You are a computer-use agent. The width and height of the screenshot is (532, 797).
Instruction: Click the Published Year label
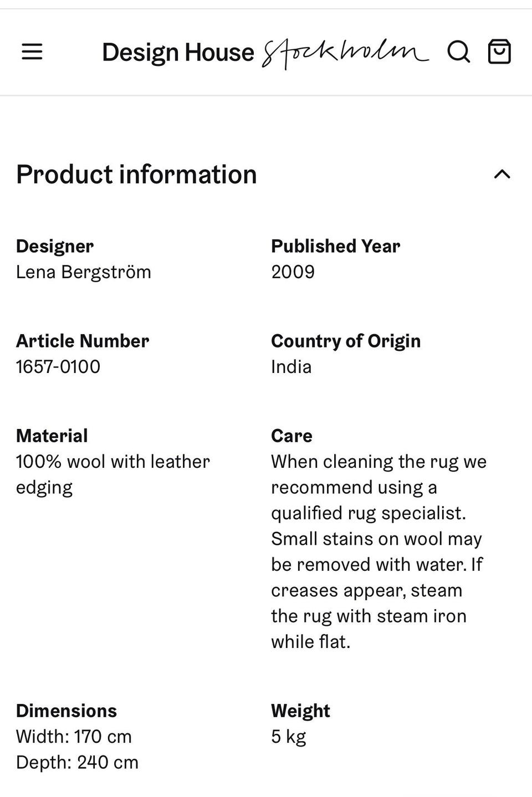coord(335,246)
